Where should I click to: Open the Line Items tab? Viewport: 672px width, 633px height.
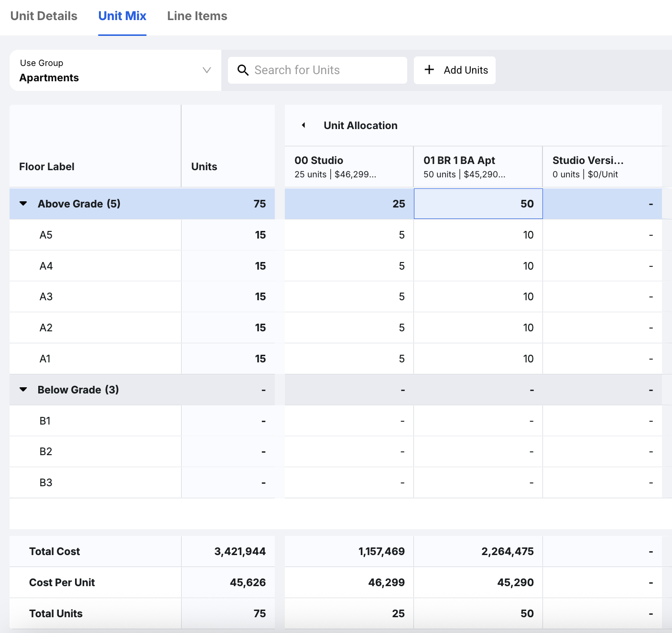click(197, 16)
